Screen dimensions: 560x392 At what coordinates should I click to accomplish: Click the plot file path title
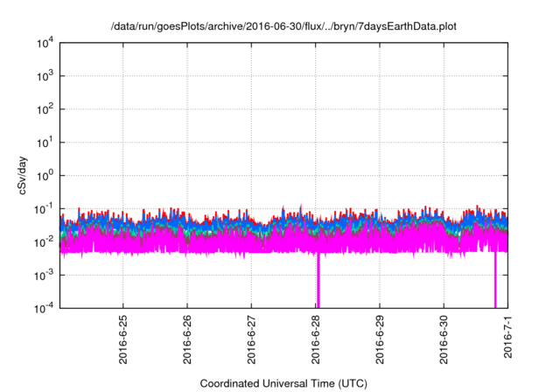283,26
